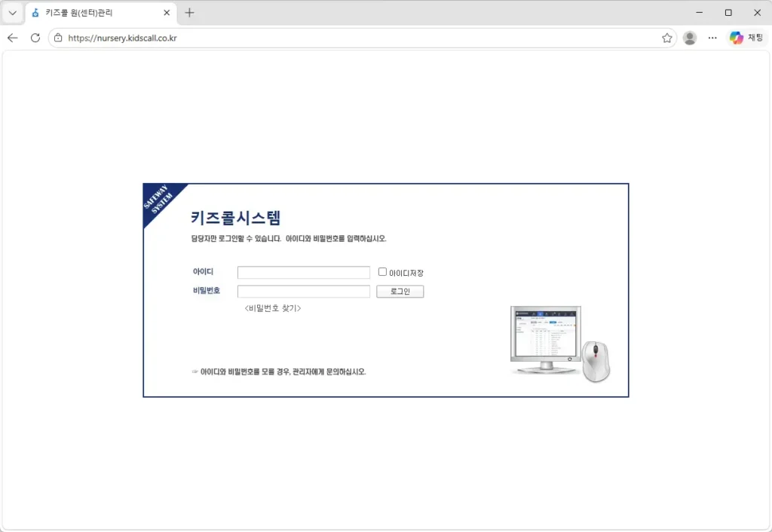Click the kidscall favicon on the tab
The image size is (772, 532).
pos(32,12)
